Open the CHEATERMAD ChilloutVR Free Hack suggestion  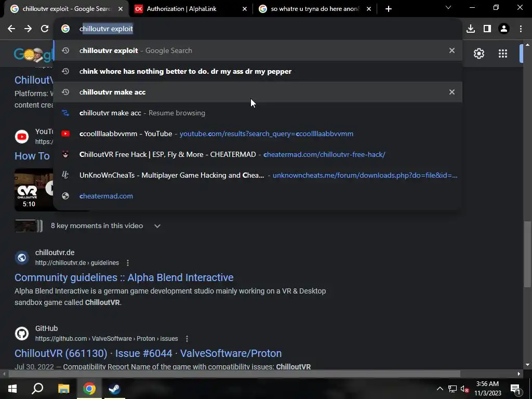(258, 154)
